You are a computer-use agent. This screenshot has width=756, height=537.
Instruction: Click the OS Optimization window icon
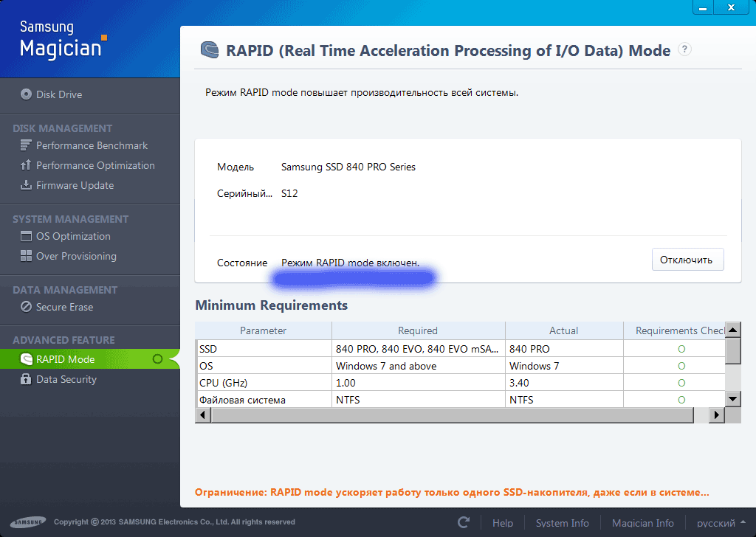(x=26, y=236)
